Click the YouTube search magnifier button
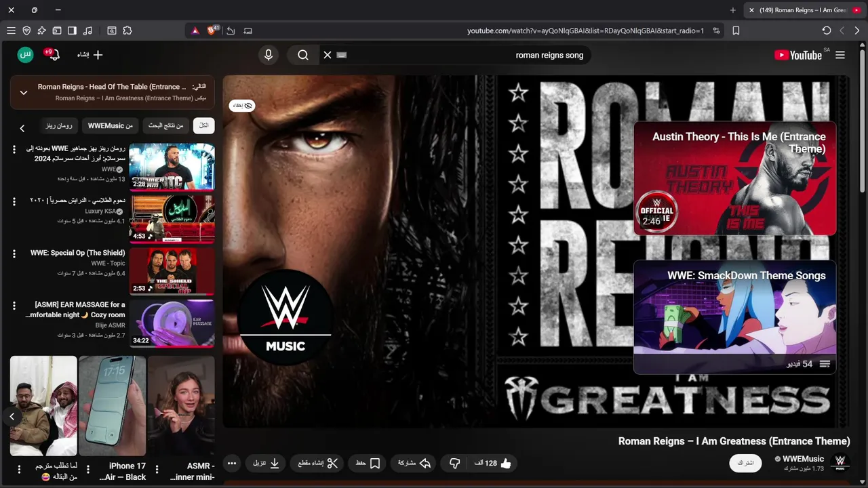The image size is (868, 488). (303, 55)
